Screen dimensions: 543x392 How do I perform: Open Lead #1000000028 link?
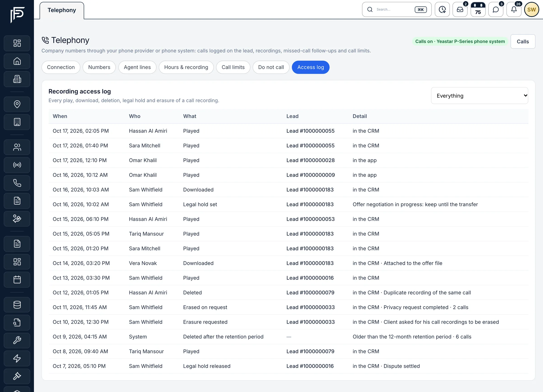click(x=310, y=160)
